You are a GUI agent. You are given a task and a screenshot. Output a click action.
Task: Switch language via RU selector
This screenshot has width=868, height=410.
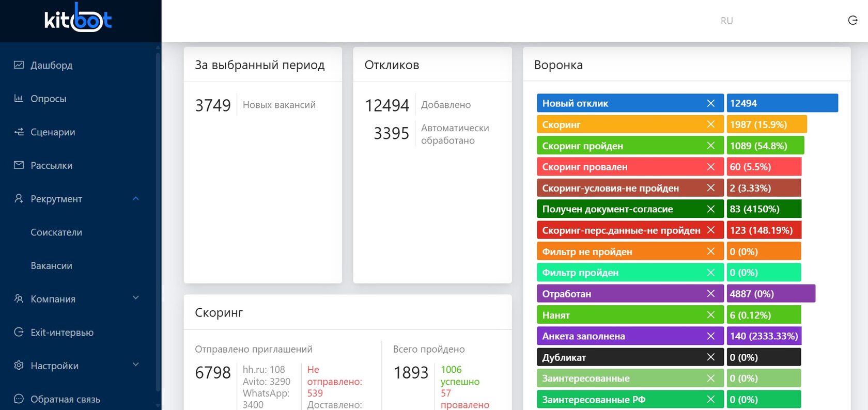tap(726, 21)
